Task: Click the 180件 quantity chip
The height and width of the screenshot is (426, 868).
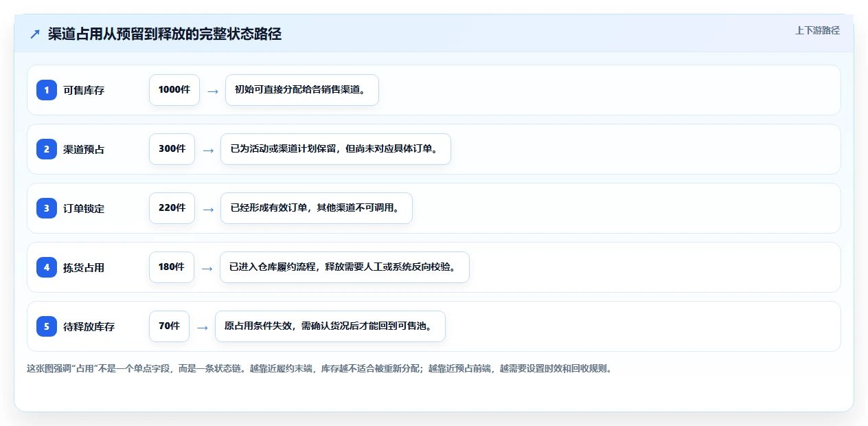Action: click(x=172, y=267)
